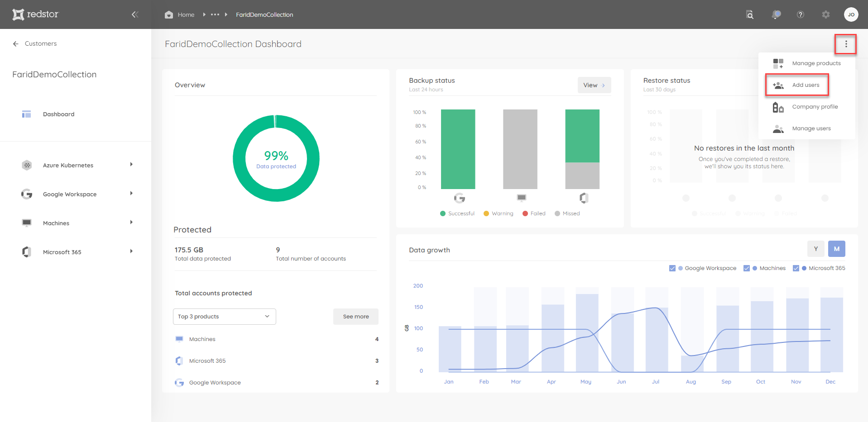Expand Machines submenu arrow
The width and height of the screenshot is (868, 422).
[x=131, y=223]
